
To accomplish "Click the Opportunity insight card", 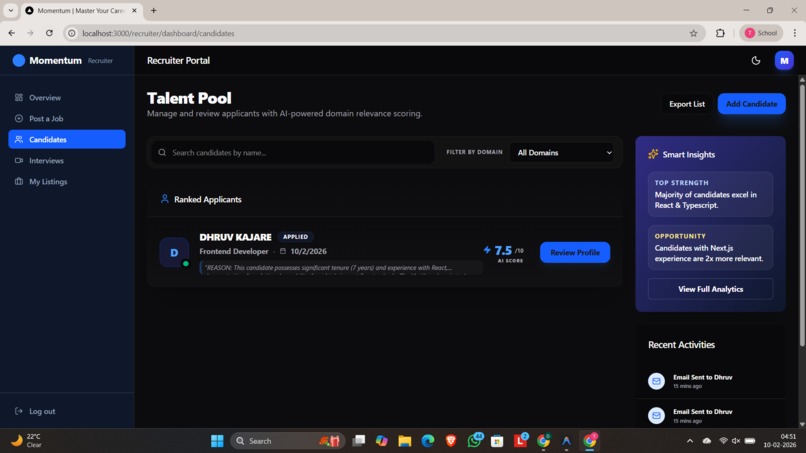I will pyautogui.click(x=710, y=247).
